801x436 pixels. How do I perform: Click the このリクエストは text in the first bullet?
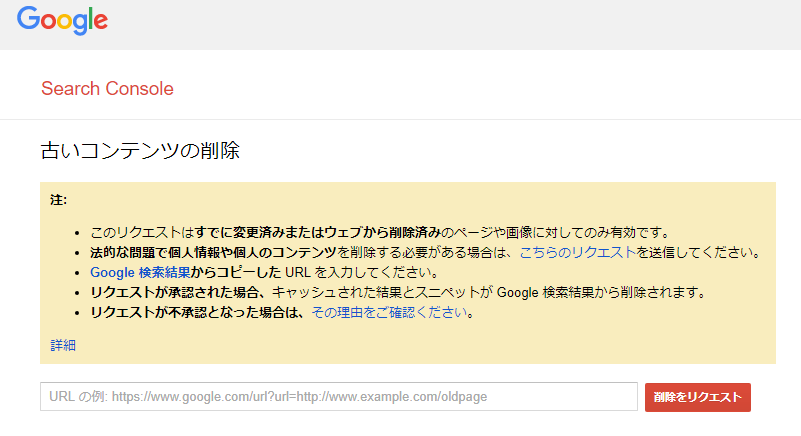143,233
